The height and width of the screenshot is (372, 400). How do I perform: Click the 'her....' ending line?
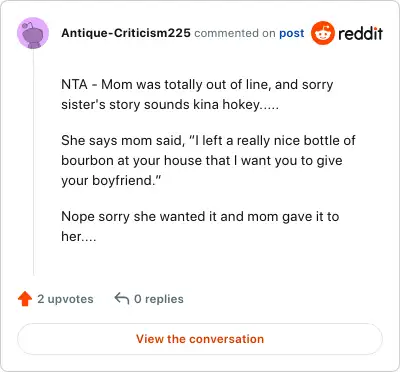(79, 237)
